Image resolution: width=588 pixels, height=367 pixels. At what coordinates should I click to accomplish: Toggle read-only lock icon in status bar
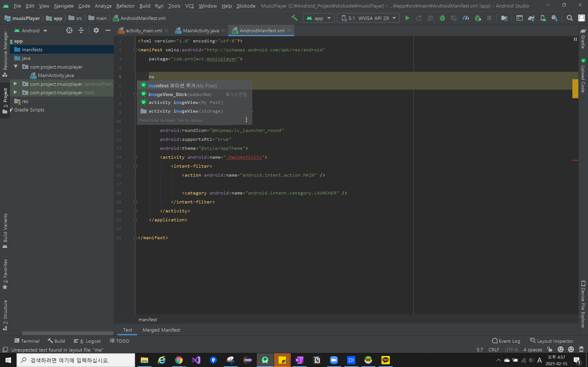pos(550,350)
